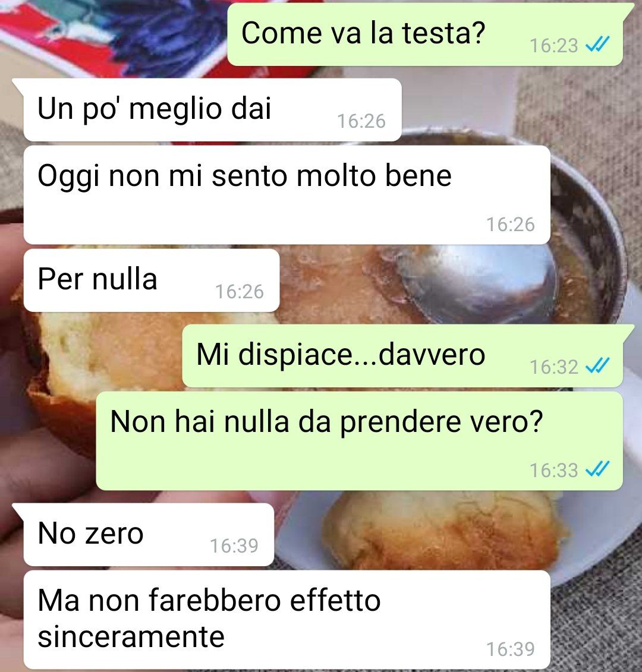Click the 16:26 timestamp on "Per nulla"
Image resolution: width=642 pixels, height=672 pixels.
(x=240, y=292)
